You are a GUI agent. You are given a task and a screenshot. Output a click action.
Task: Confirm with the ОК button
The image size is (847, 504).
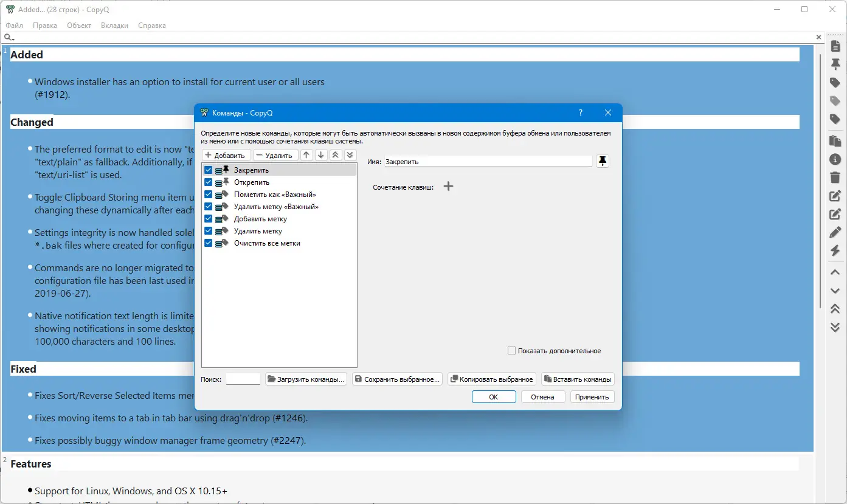494,397
